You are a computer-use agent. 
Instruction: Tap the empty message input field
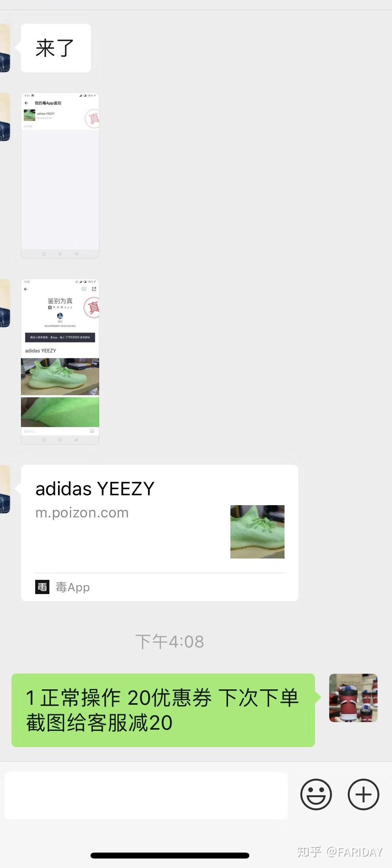[146, 795]
